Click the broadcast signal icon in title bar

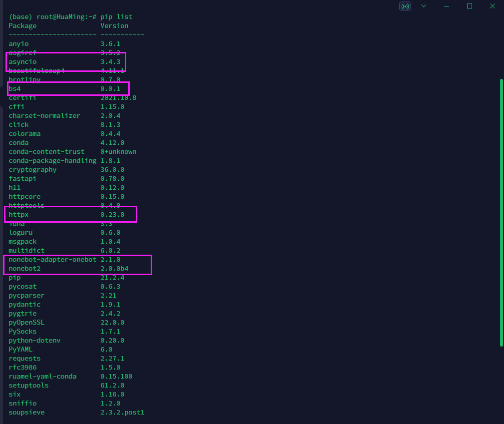[x=405, y=6]
